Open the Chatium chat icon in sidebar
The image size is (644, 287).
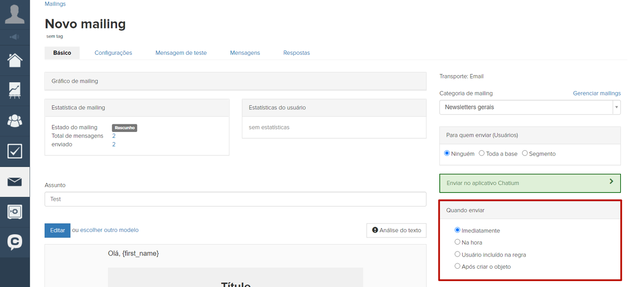[15, 242]
